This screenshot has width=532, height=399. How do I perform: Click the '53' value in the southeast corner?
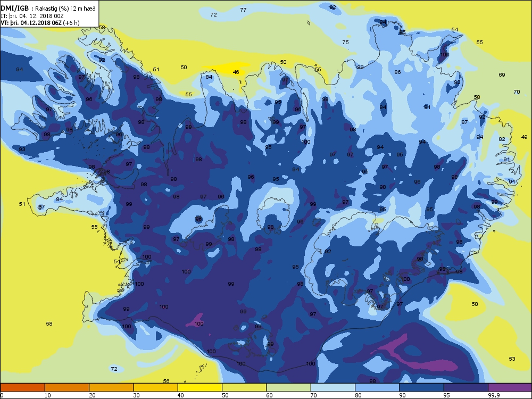512,359
